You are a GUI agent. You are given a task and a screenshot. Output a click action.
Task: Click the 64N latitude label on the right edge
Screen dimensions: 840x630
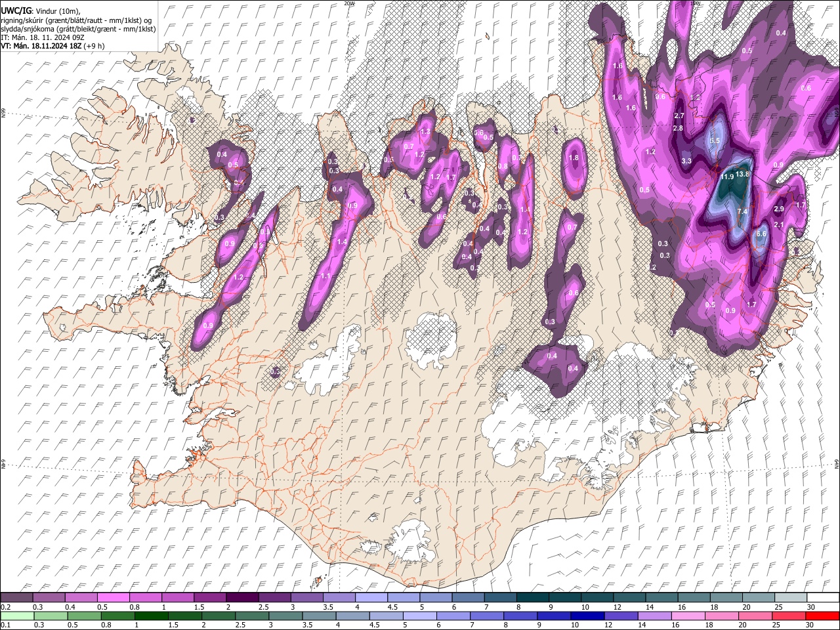tap(837, 463)
